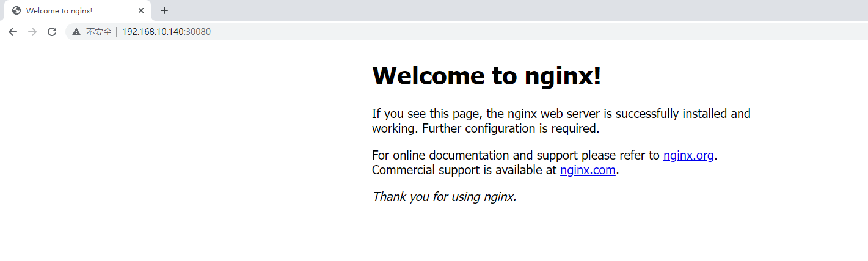Click the 不安全 security label

click(98, 32)
